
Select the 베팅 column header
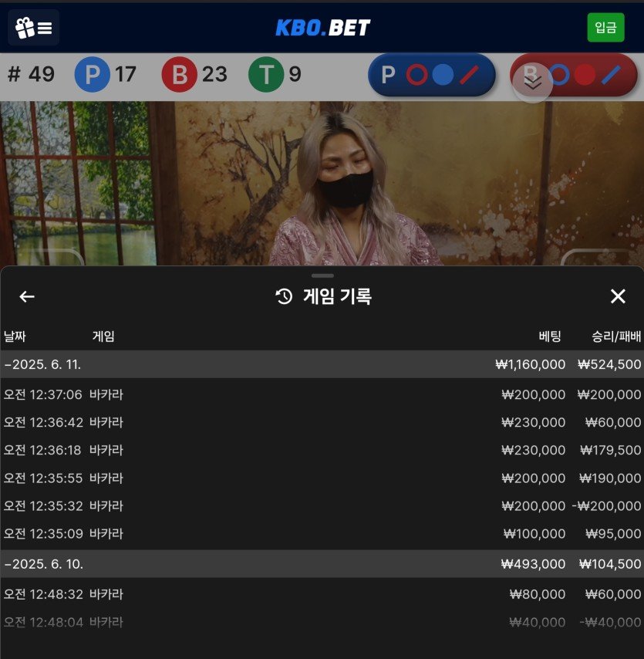tap(549, 336)
